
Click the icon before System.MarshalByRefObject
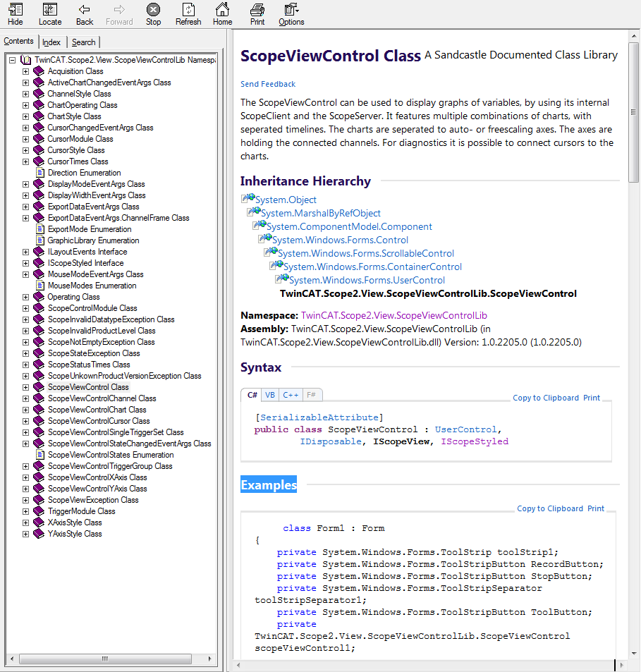point(253,211)
